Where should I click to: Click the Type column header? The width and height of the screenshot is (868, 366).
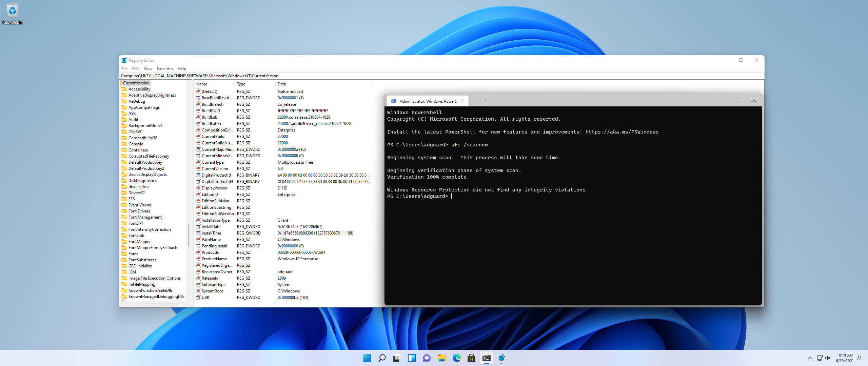(x=255, y=84)
